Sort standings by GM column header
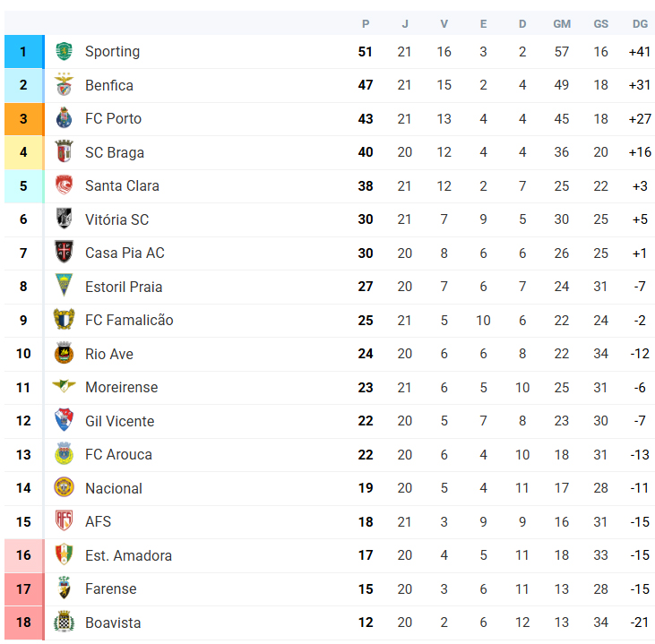The height and width of the screenshot is (644, 655). pyautogui.click(x=562, y=24)
